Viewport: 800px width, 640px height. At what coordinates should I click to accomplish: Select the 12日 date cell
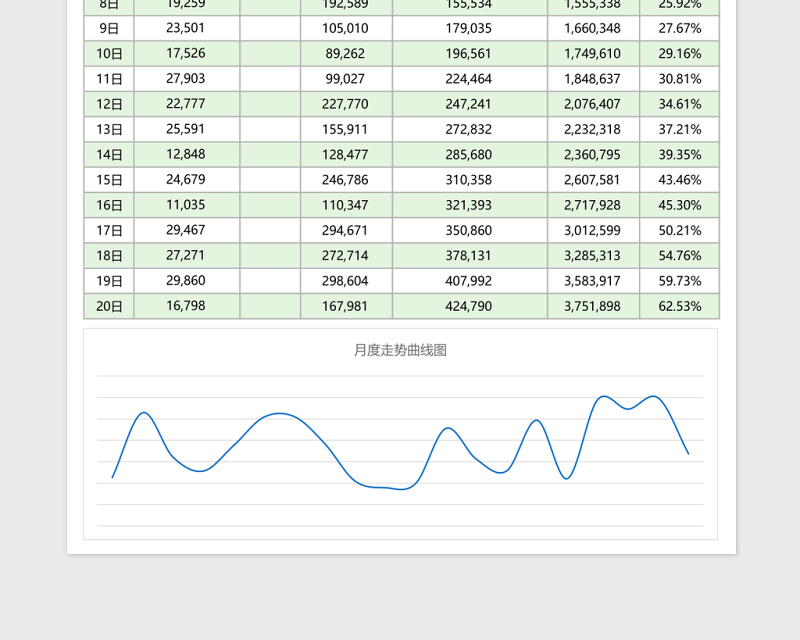tap(109, 104)
